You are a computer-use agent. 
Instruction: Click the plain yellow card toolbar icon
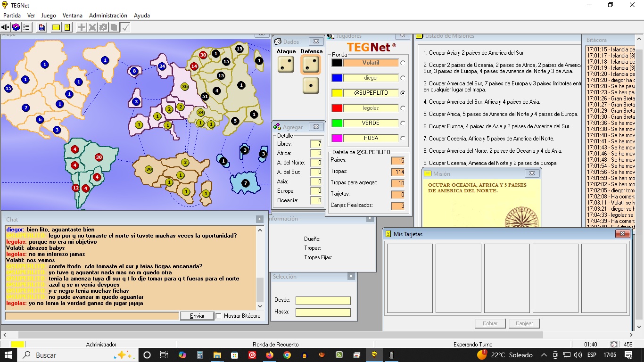(x=56, y=27)
